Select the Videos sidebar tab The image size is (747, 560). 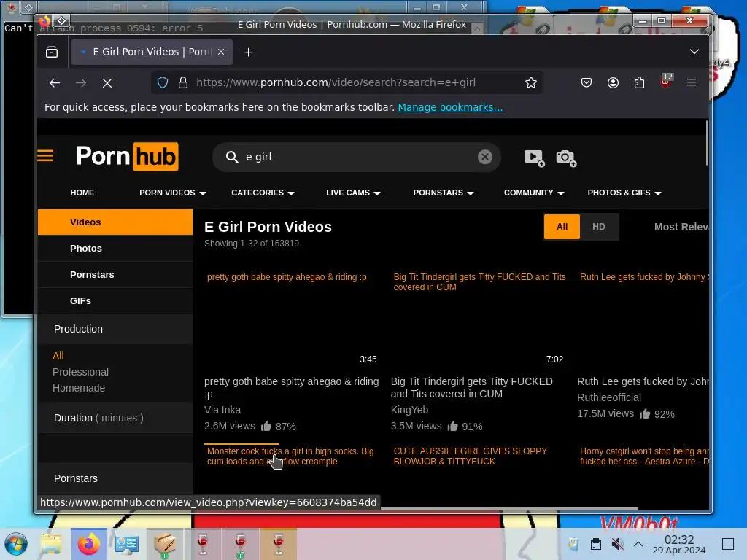coord(115,222)
